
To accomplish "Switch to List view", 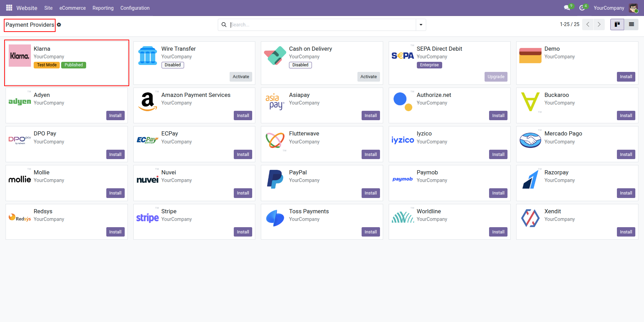I will click(631, 24).
